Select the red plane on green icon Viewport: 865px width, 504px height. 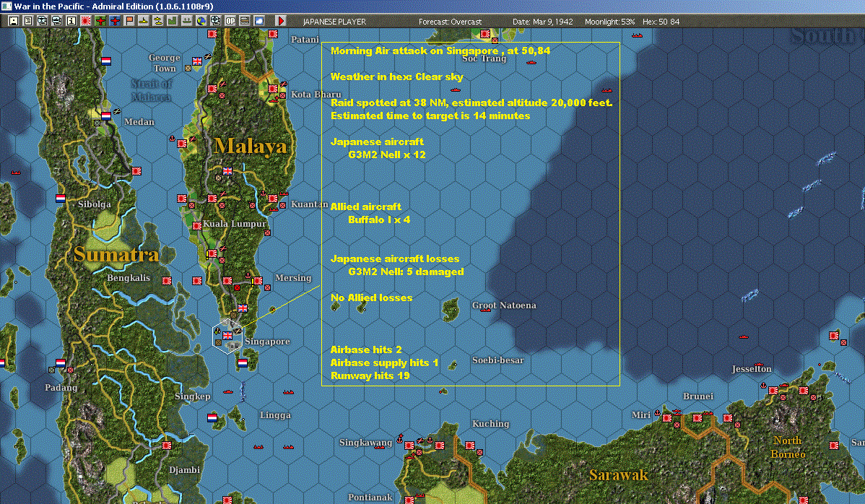coord(100,21)
